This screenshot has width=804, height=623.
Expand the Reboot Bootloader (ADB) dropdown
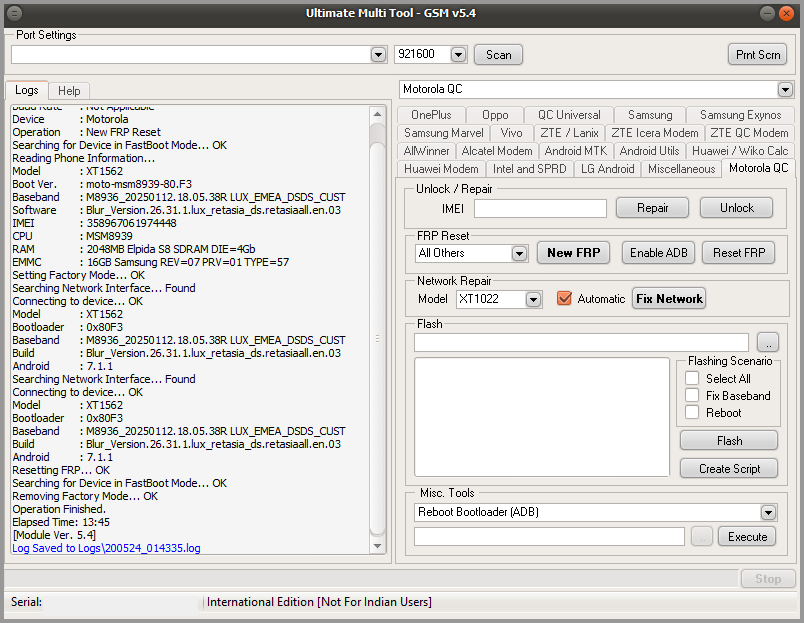click(768, 512)
